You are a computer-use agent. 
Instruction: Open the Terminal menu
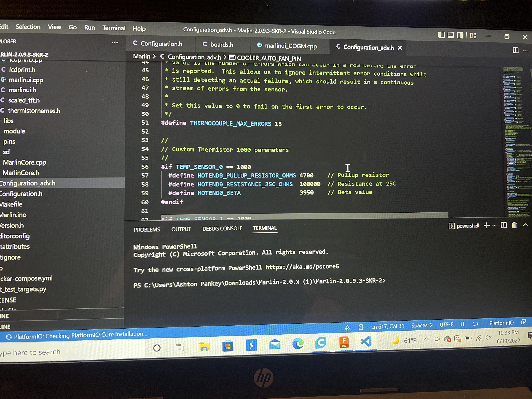pos(114,28)
